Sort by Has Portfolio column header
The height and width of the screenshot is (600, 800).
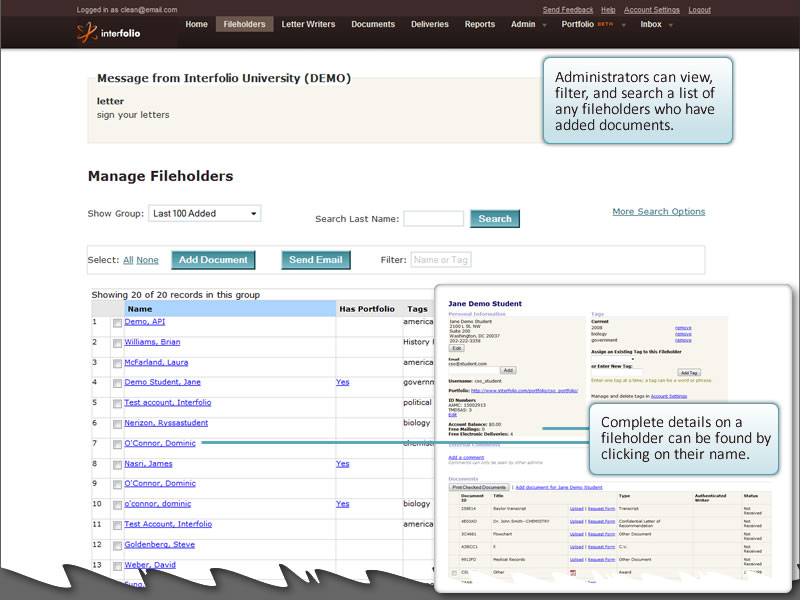[367, 309]
